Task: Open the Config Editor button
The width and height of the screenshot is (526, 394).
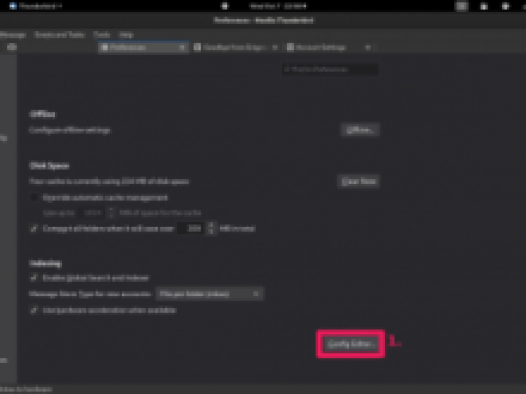Action: [x=350, y=344]
